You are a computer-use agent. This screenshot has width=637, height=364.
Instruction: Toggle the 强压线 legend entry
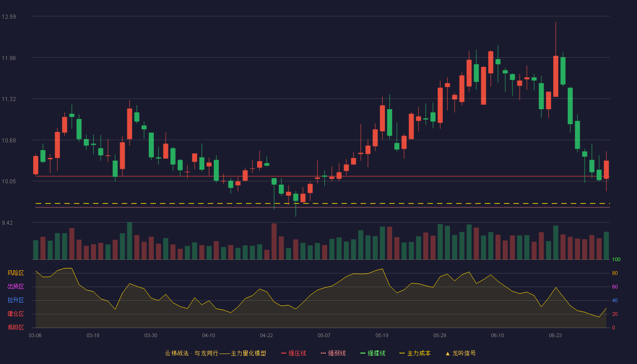pos(294,353)
